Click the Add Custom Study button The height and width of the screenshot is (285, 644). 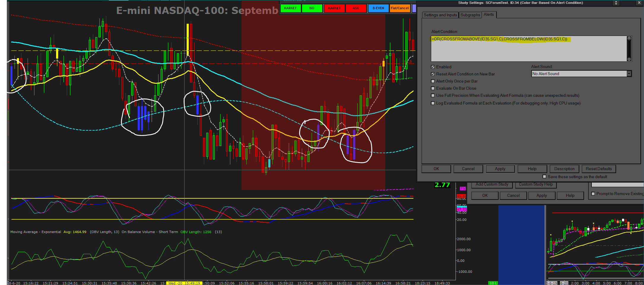492,184
